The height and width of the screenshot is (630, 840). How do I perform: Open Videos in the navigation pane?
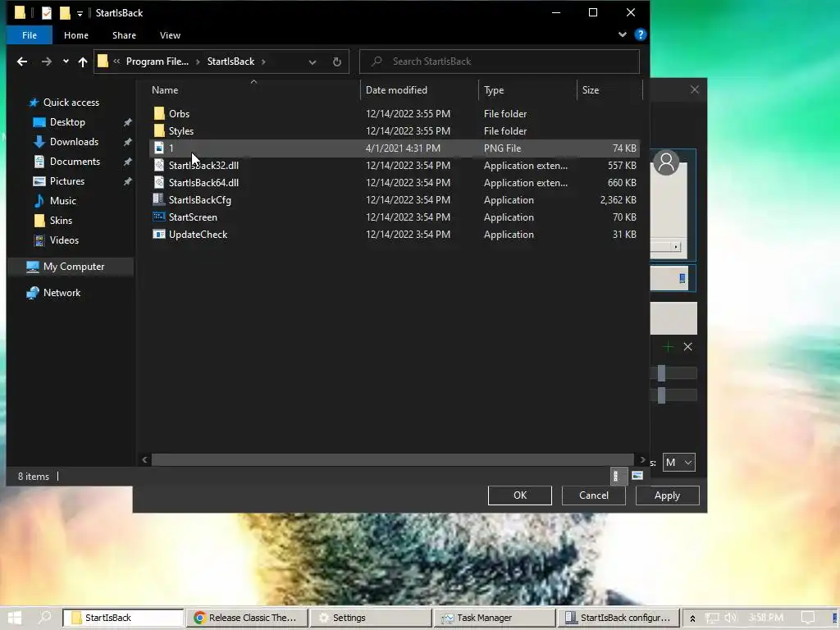(x=64, y=240)
